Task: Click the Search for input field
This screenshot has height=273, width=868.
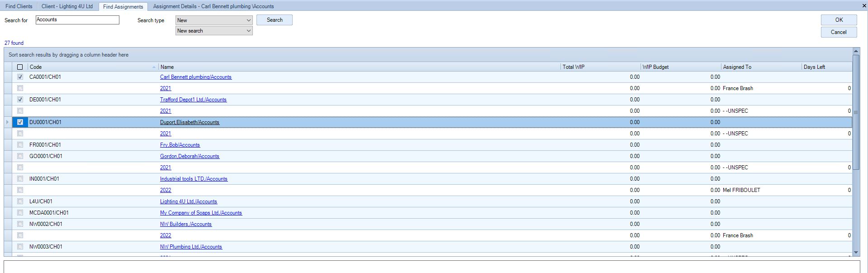Action: tap(77, 20)
